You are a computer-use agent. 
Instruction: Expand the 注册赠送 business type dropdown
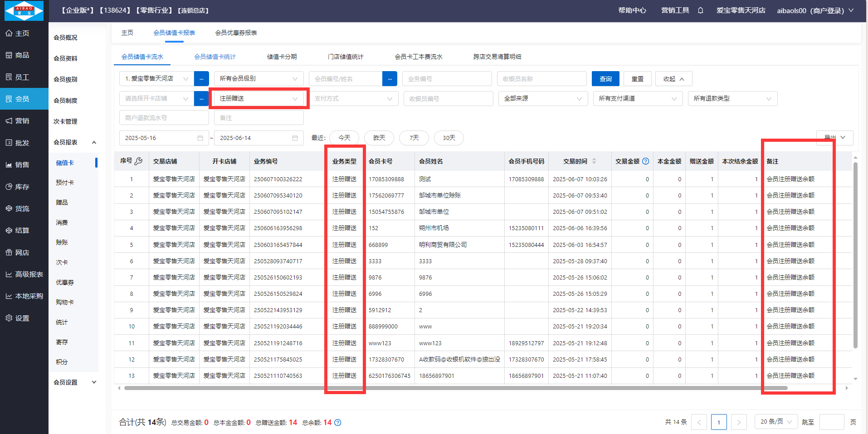[258, 99]
